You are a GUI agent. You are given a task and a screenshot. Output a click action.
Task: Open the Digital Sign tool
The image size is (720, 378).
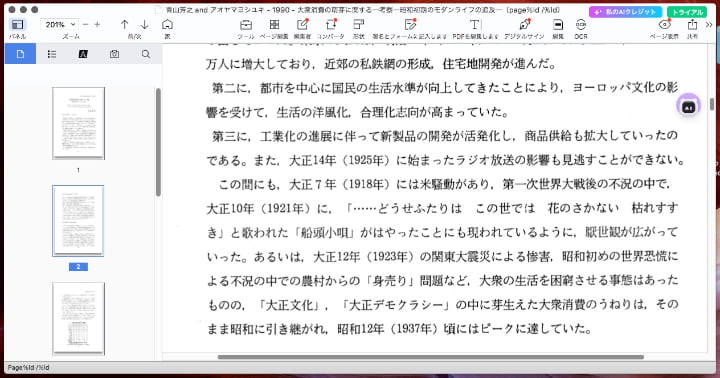(524, 25)
